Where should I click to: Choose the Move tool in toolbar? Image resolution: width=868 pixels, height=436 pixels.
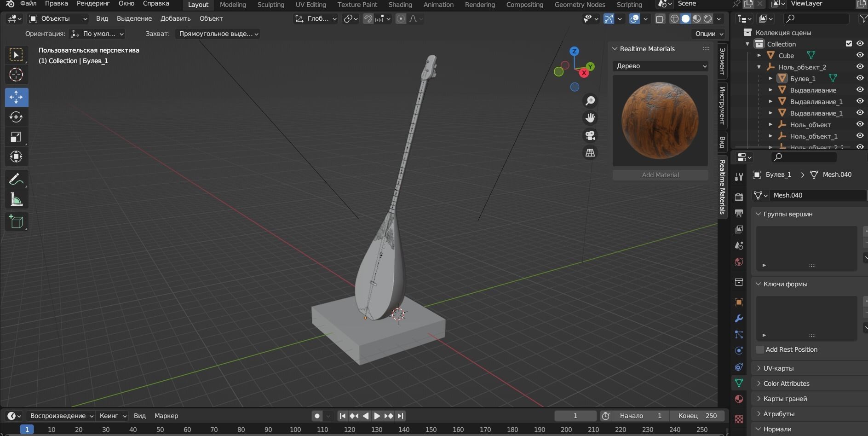click(x=16, y=97)
